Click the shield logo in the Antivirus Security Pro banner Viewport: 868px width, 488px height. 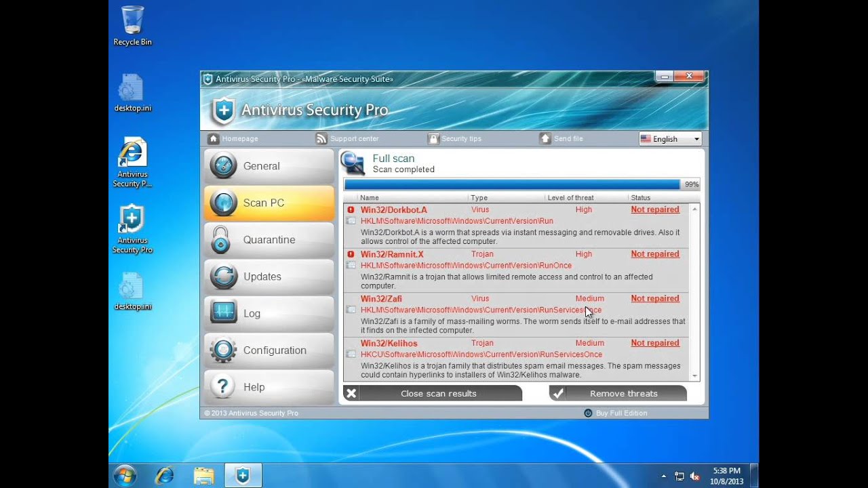[223, 111]
